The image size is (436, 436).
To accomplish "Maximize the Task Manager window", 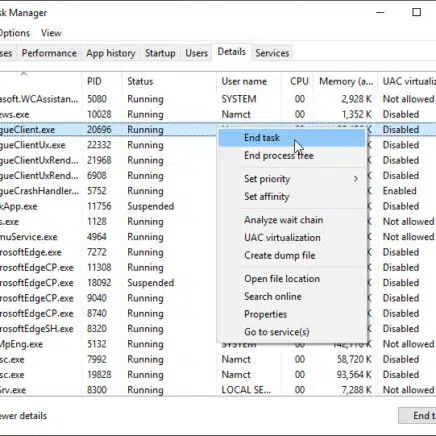I will tap(417, 13).
